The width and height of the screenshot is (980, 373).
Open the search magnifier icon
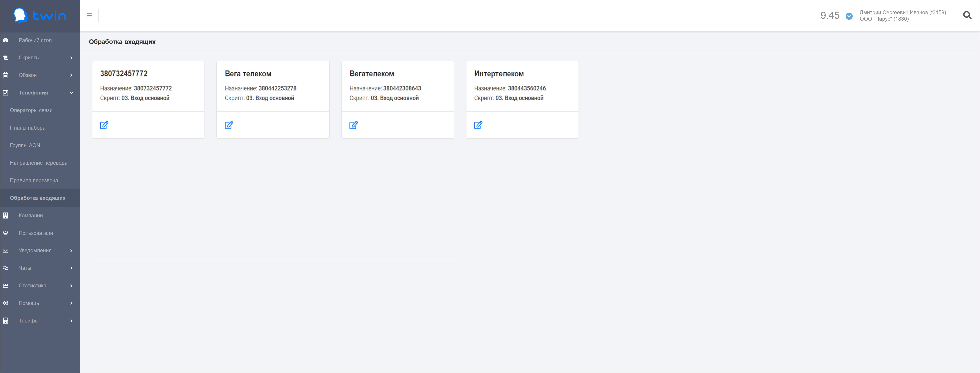tap(967, 15)
